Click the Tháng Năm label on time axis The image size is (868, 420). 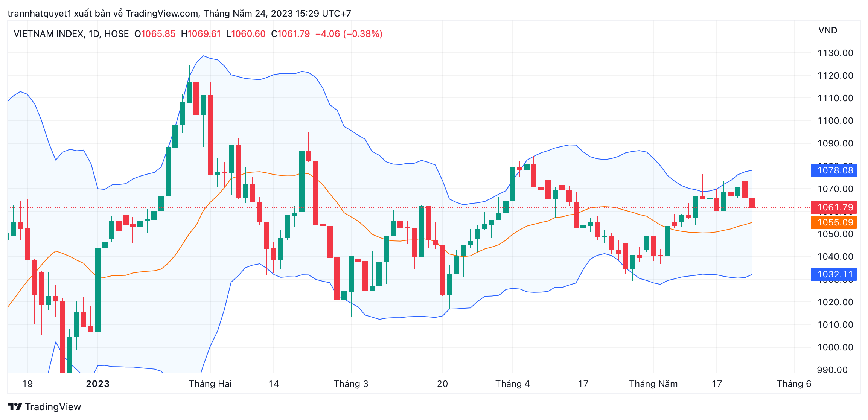tap(653, 384)
